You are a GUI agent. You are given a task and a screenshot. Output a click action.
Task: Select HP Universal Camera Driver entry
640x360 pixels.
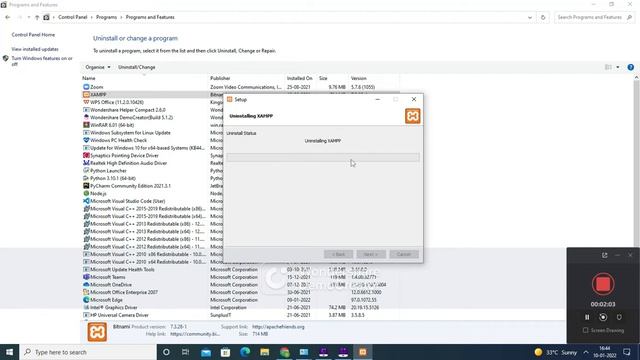[119, 315]
